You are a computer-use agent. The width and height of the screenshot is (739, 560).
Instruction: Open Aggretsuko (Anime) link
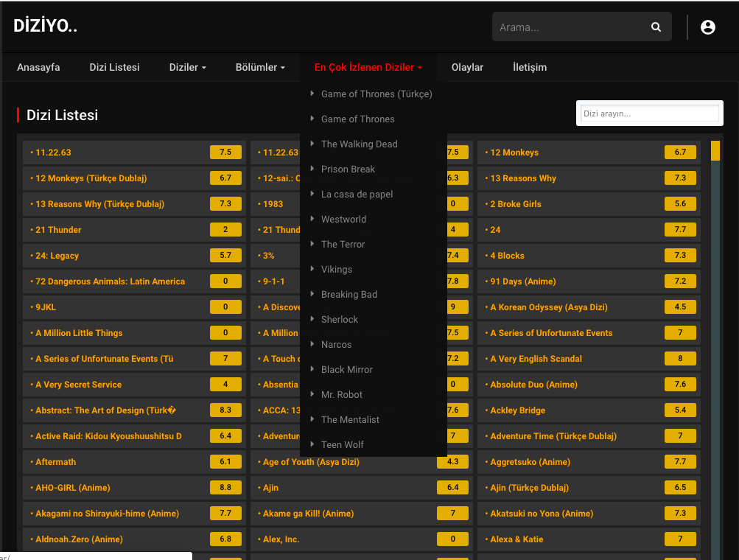[x=530, y=461]
